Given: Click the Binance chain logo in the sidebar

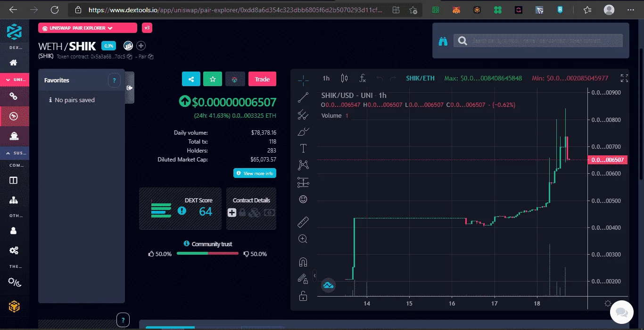Looking at the screenshot, I should pos(14,306).
